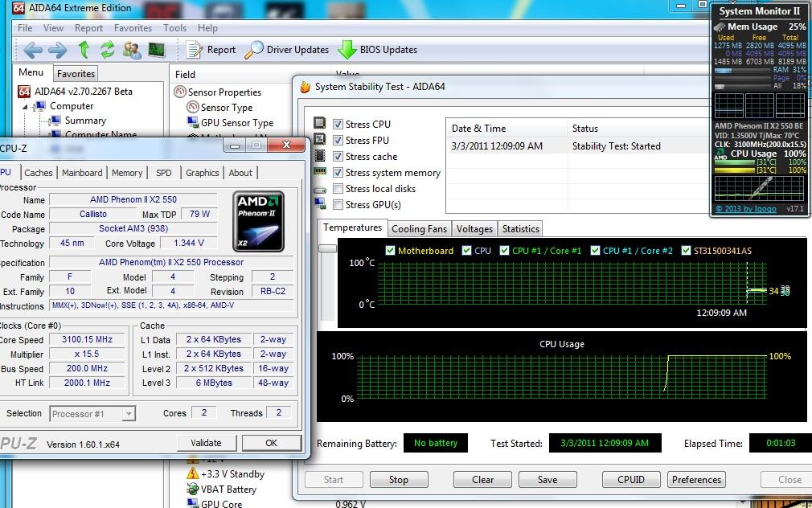Uncheck the Stress CPU checkbox
812x508 pixels.
338,125
